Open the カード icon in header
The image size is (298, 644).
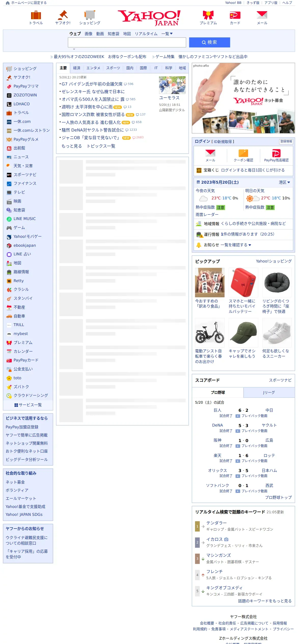235,15
